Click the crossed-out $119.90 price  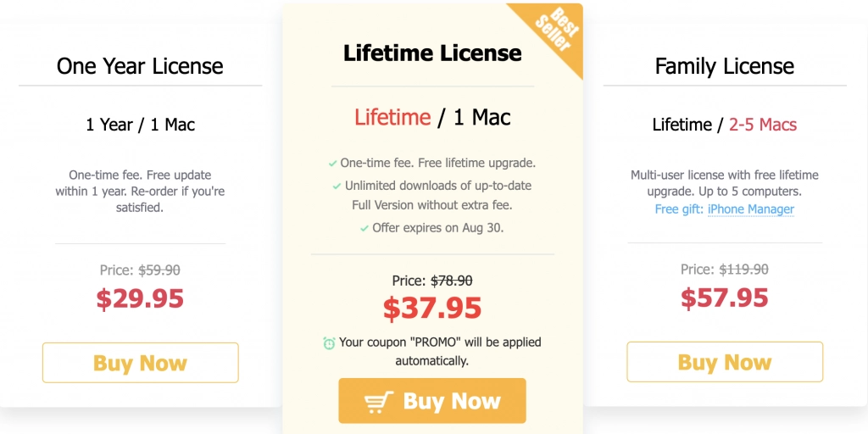(743, 270)
